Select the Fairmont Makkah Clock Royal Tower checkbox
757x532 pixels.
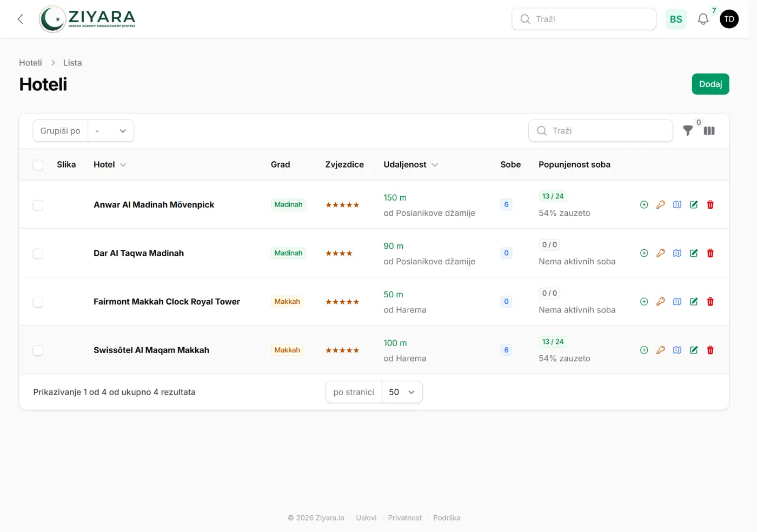pos(38,302)
